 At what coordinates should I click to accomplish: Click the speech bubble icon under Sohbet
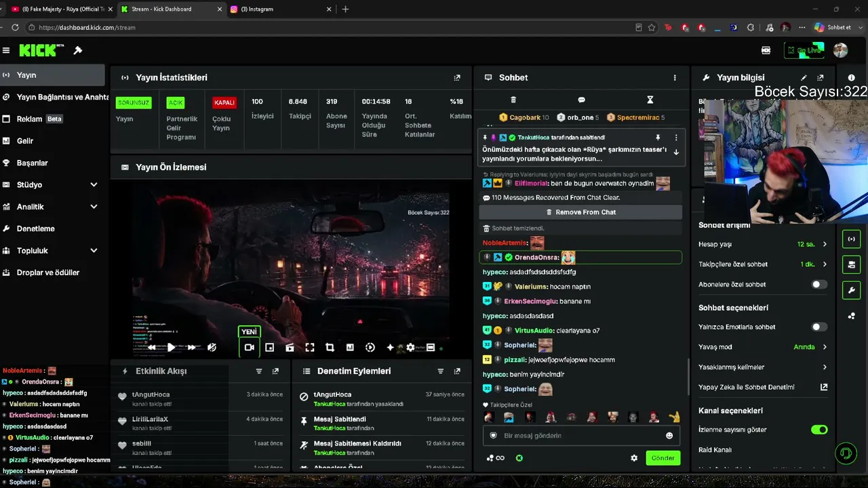pyautogui.click(x=581, y=100)
